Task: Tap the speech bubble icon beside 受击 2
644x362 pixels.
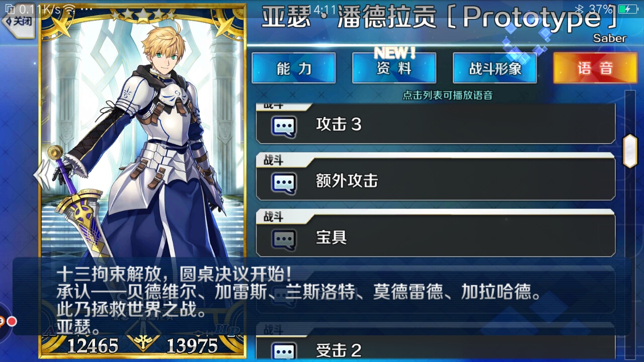Action: pos(284,351)
